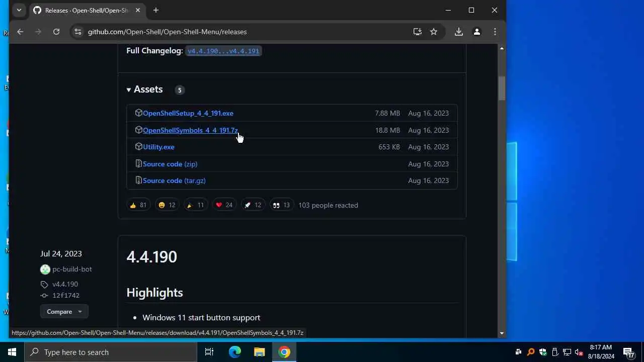Open the Chrome three-dot menu
Image resolution: width=644 pixels, height=362 pixels.
[x=495, y=32]
